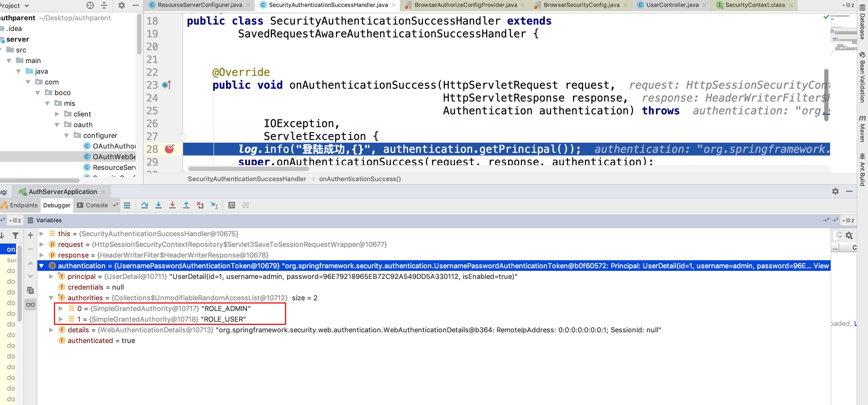
Task: Click onAuthenticationSuccess() in the breadcrumb
Action: pyautogui.click(x=360, y=179)
